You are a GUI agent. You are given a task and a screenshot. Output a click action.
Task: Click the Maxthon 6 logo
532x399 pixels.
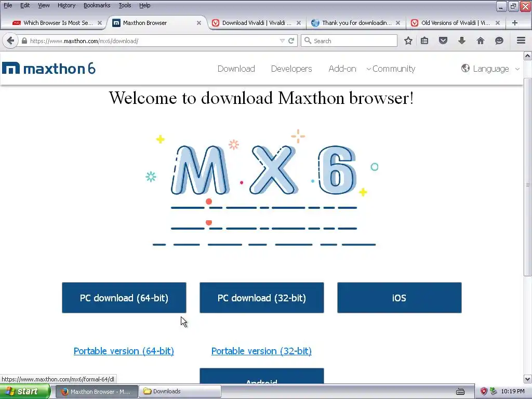[49, 68]
